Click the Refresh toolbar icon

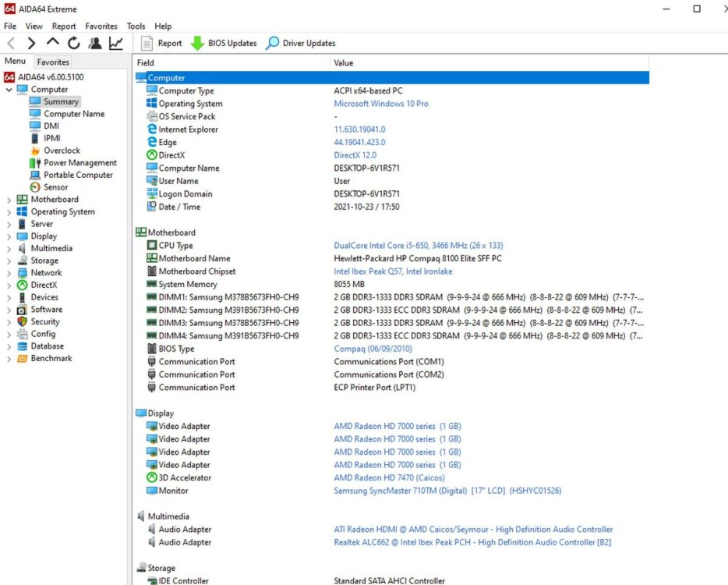tap(73, 44)
